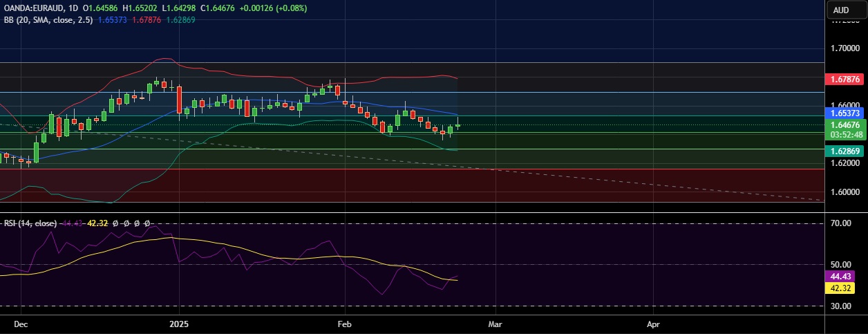The width and height of the screenshot is (868, 334).
Task: Click the Dec label on time axis
Action: tap(21, 324)
